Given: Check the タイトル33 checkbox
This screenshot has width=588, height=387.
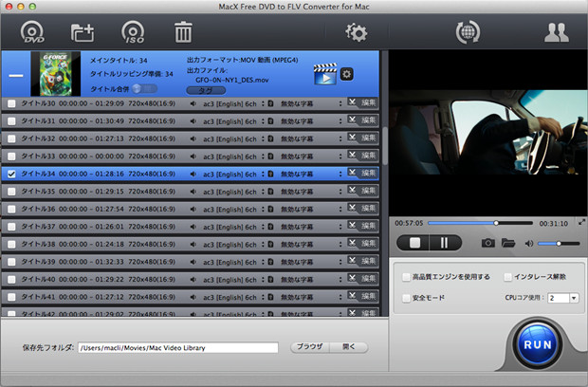Looking at the screenshot, I should click(11, 157).
